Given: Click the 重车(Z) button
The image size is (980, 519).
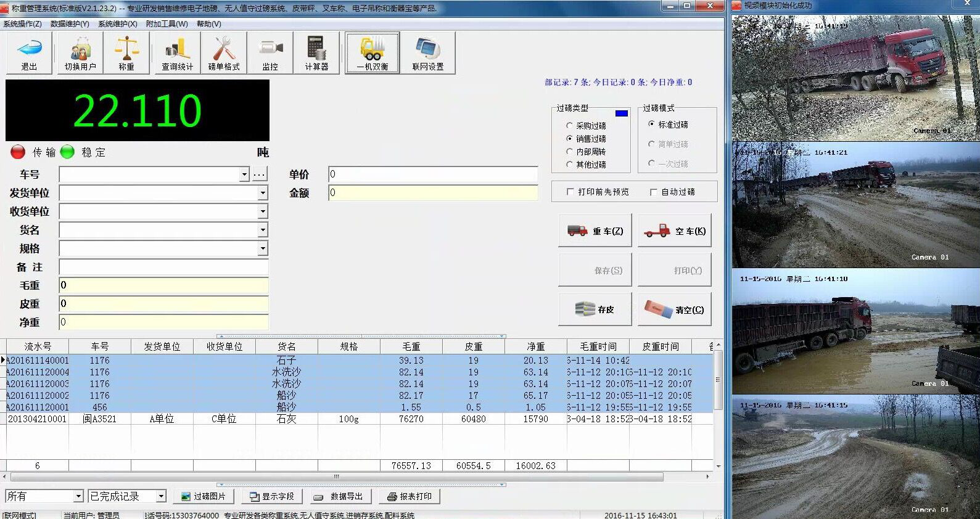Looking at the screenshot, I should coord(595,231).
